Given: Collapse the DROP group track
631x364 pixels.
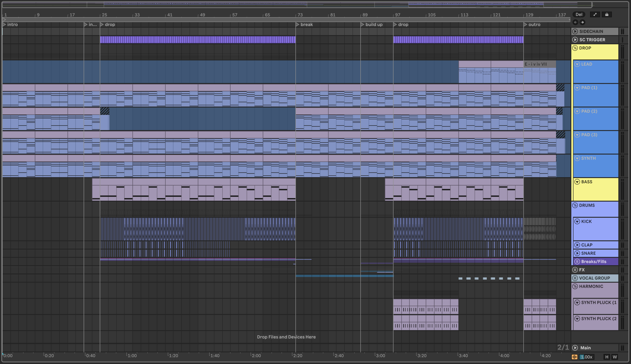Looking at the screenshot, I should point(575,48).
